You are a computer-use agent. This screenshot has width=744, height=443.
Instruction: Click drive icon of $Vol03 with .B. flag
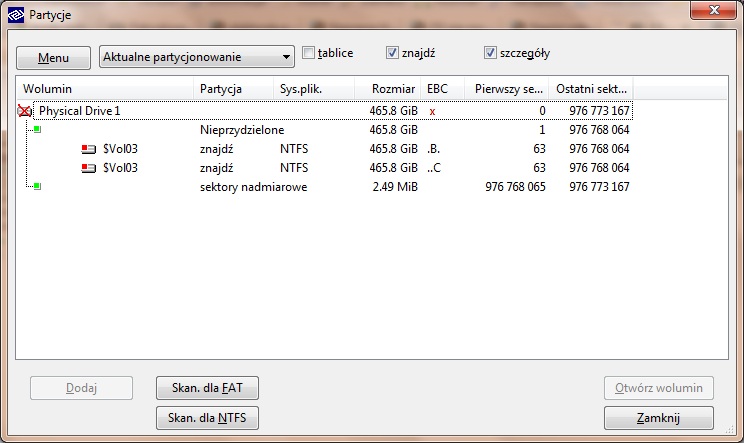[x=89, y=149]
